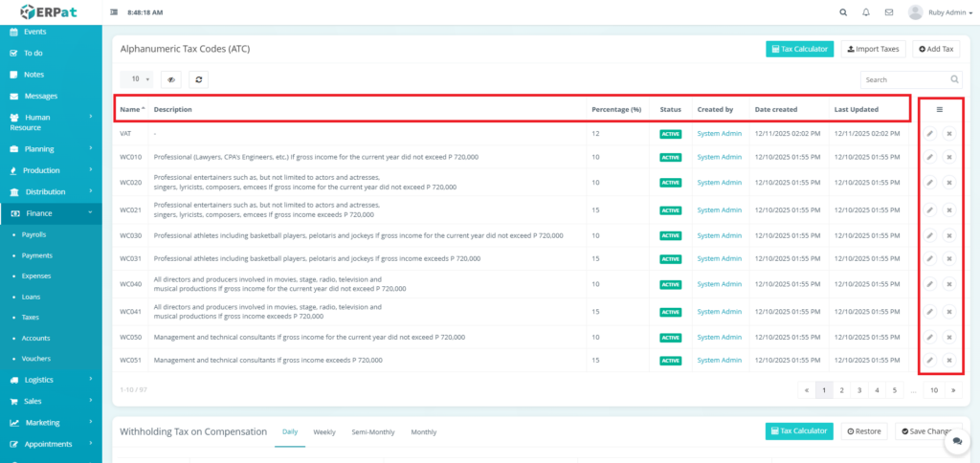Toggle column visibility eye button
This screenshot has width=980, height=463.
[x=171, y=80]
